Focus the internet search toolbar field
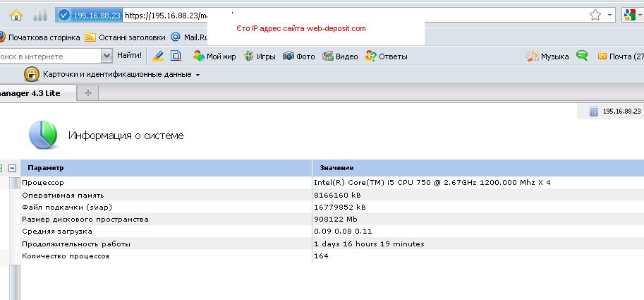Screen dimensions: 644x300 pos(49,56)
